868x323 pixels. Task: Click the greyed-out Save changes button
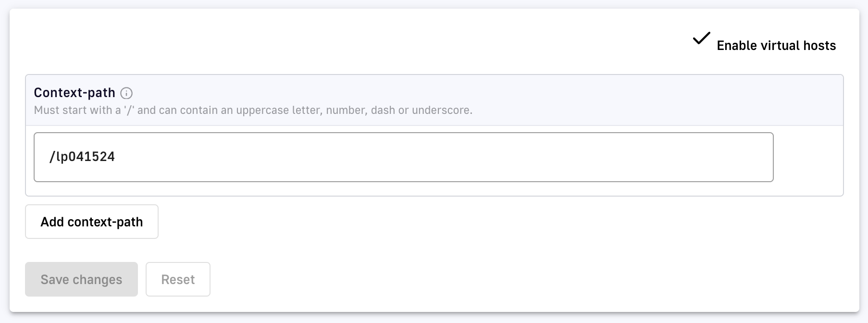click(x=81, y=279)
